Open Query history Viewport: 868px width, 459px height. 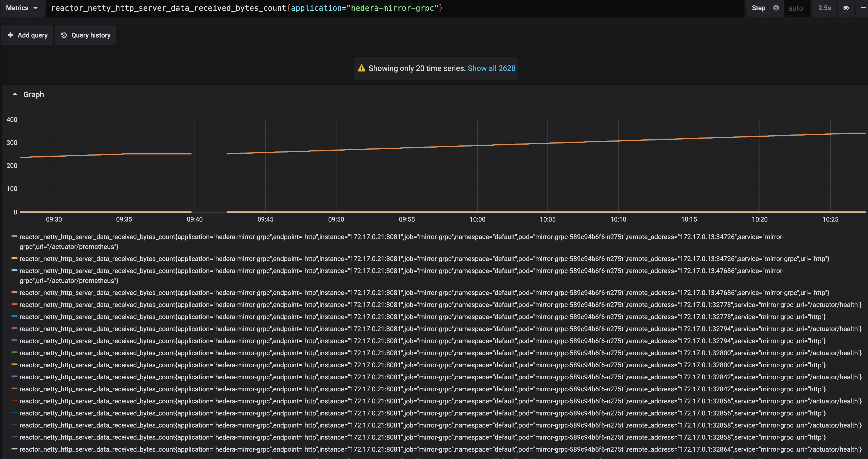pos(85,35)
